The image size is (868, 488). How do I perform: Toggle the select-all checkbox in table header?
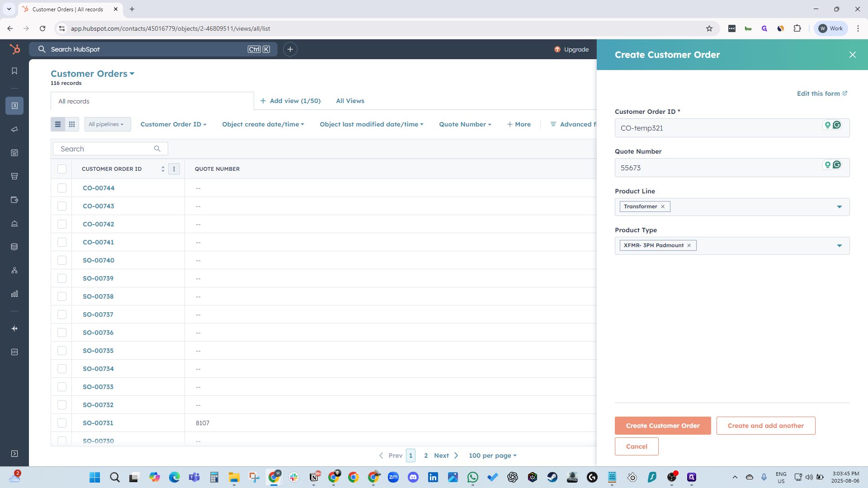[62, 169]
